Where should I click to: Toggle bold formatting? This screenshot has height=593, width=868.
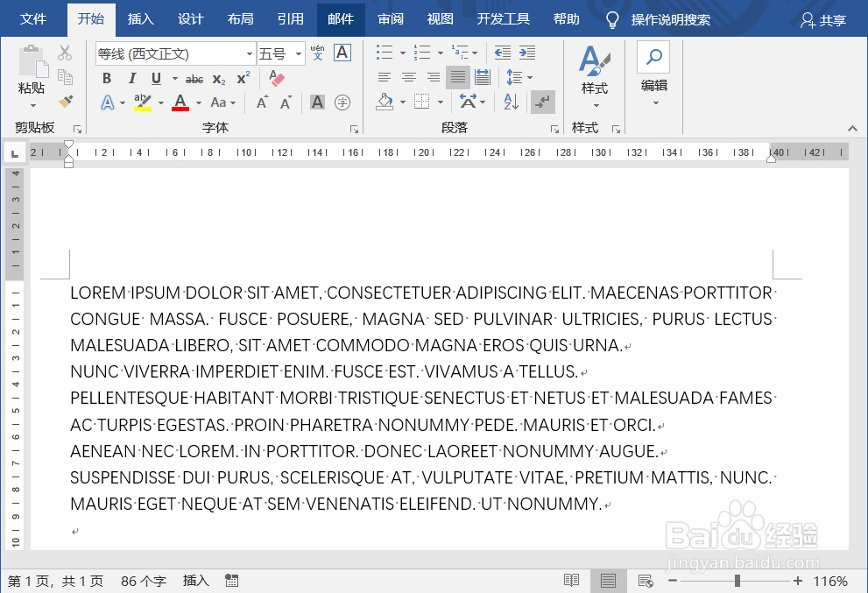point(107,79)
